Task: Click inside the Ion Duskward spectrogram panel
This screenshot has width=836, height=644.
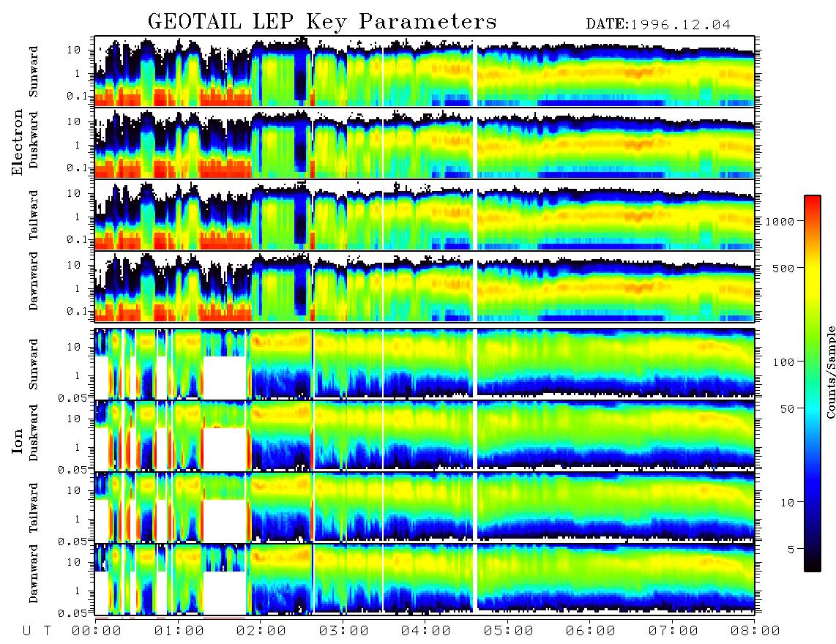Action: point(425,435)
